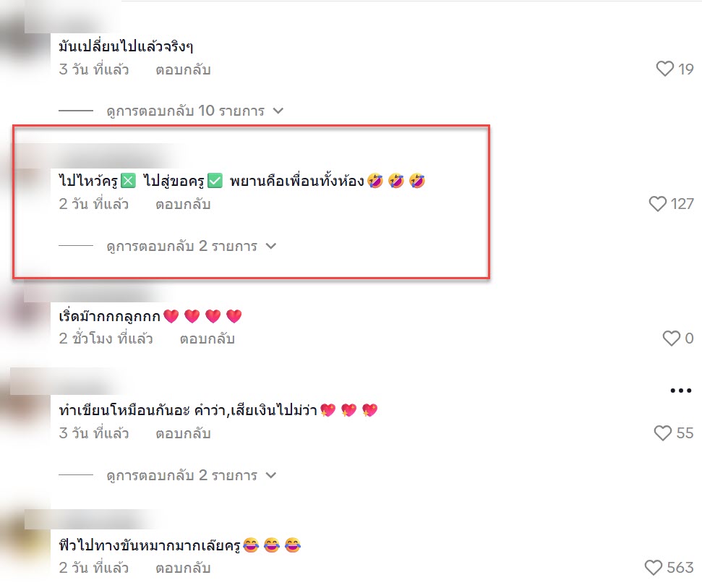Reply to the เริ่ดม๊ากกกลูกกก comment
The height and width of the screenshot is (588, 702).
[x=207, y=339]
